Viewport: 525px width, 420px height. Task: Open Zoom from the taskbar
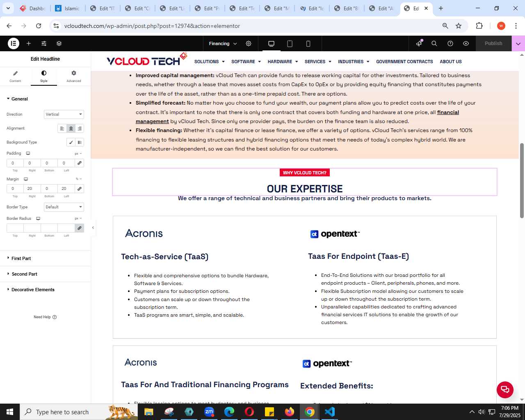tap(209, 412)
